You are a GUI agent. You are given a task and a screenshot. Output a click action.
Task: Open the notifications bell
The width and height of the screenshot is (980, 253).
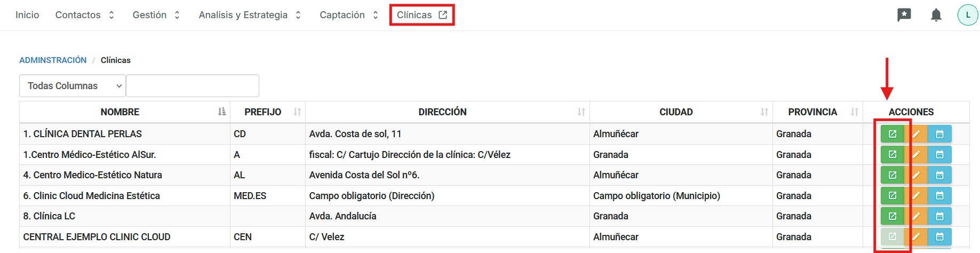[936, 15]
